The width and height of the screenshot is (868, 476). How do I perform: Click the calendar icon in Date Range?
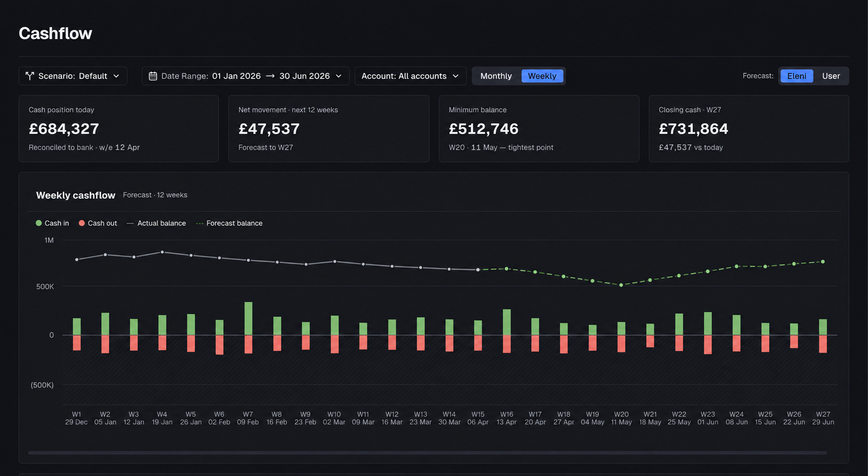coord(153,76)
